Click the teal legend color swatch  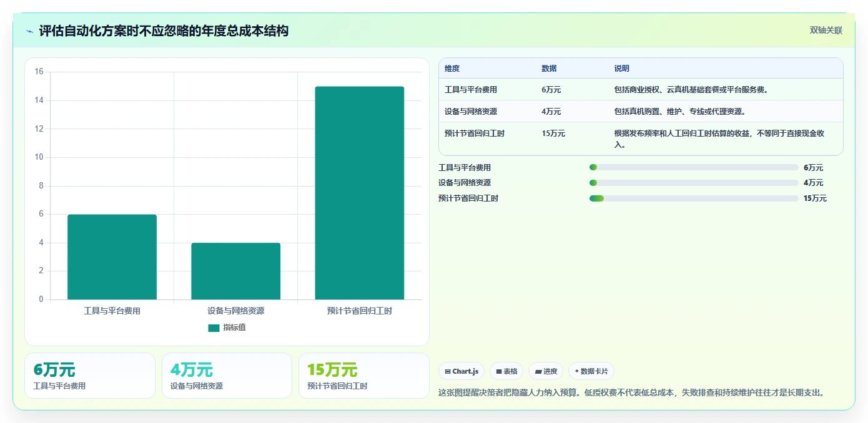(214, 328)
